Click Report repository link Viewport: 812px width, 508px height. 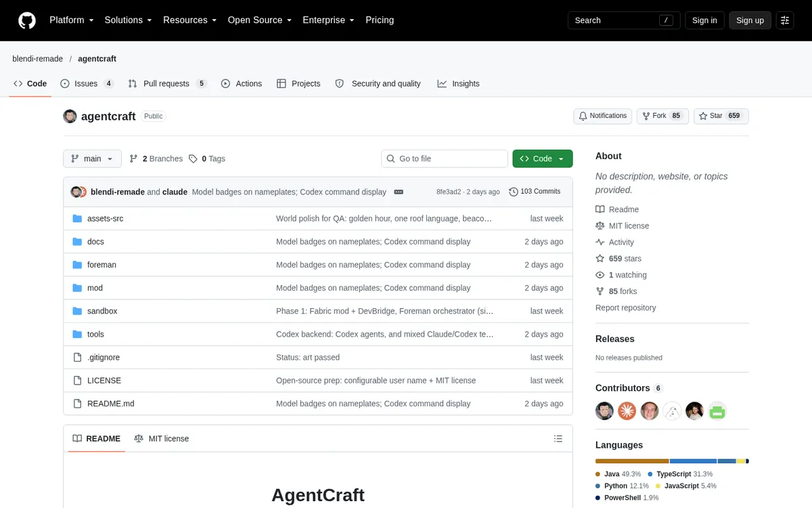pos(625,308)
